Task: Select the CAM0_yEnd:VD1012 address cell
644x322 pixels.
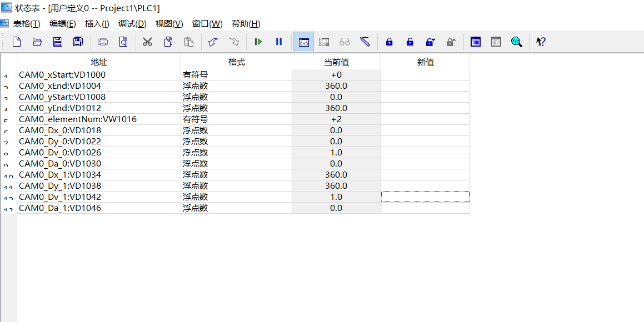Action: tap(98, 108)
